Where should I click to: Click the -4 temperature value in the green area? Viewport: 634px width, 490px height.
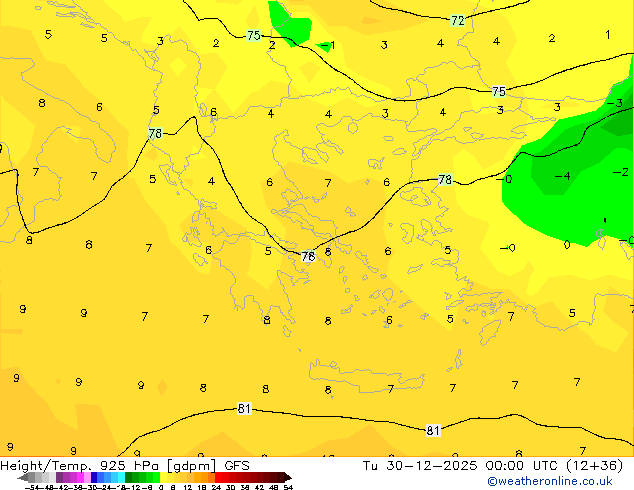[x=562, y=176]
